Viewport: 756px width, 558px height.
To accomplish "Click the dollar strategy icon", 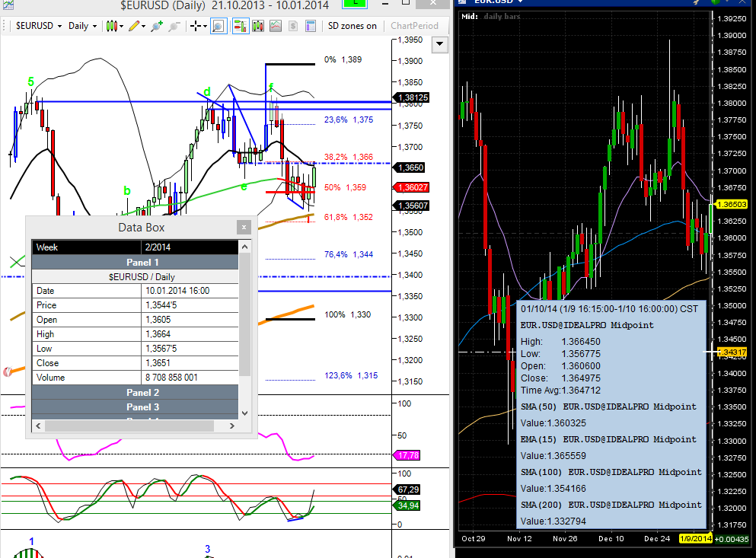I will 293,26.
